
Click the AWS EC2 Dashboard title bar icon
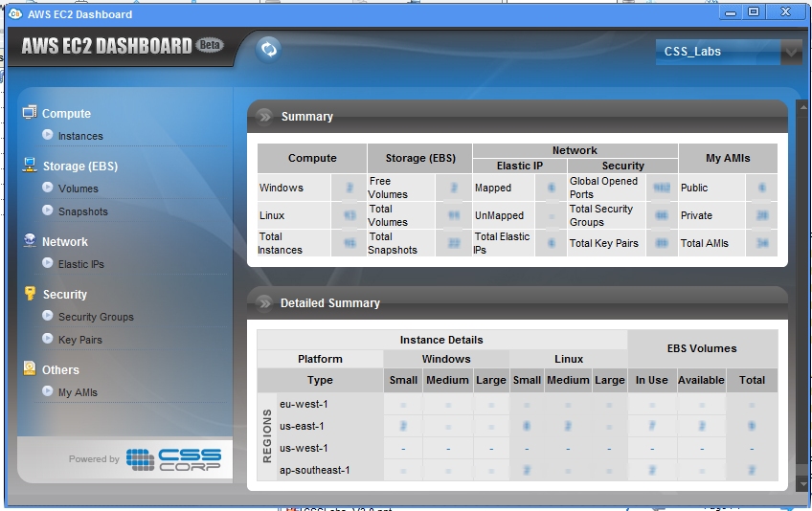click(x=15, y=13)
